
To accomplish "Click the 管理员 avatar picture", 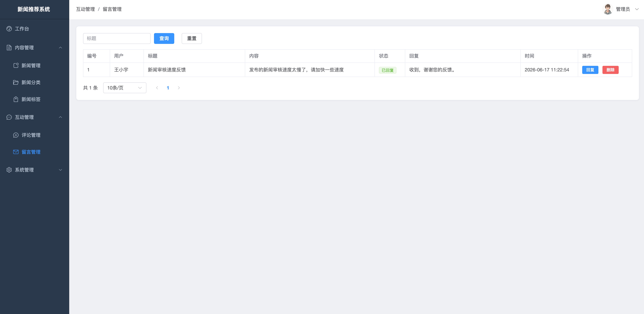I will 608,9.
